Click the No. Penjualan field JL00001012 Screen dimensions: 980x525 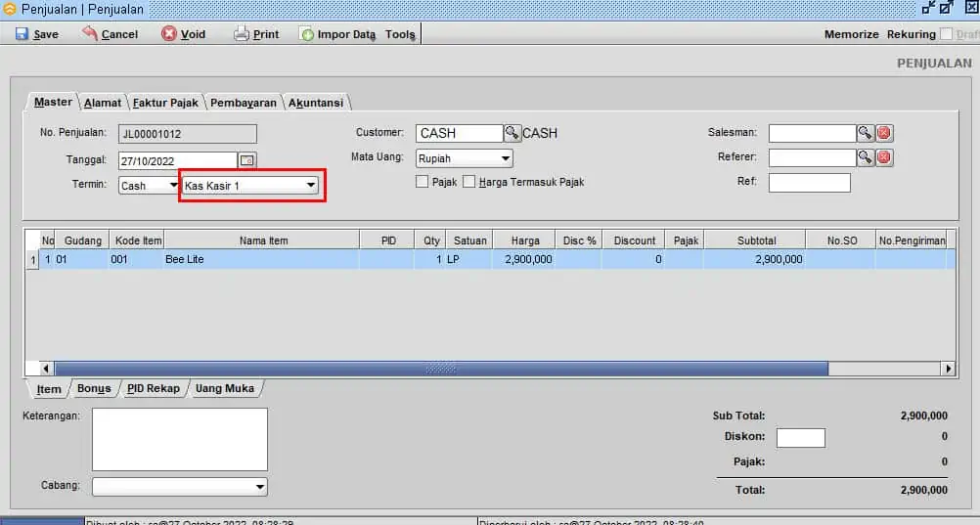pyautogui.click(x=188, y=134)
